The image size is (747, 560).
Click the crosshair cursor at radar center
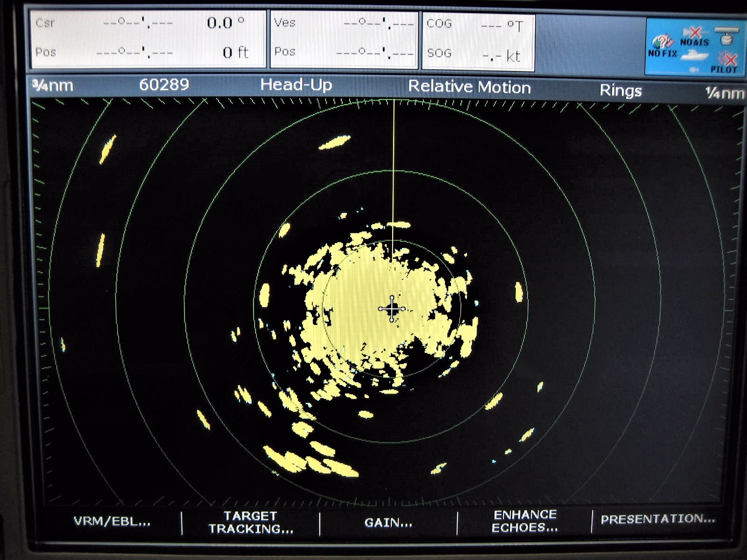(392, 308)
